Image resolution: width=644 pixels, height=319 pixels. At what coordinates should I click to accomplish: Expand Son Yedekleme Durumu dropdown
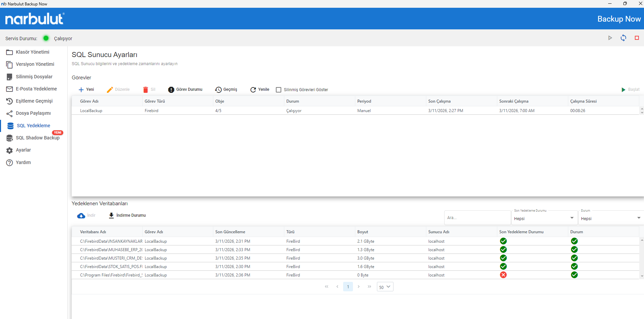[x=544, y=218]
